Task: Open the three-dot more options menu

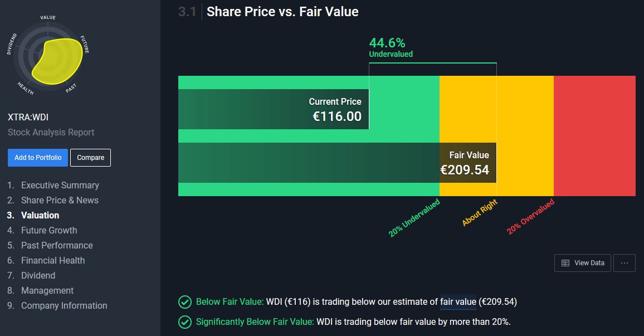Action: [x=624, y=263]
